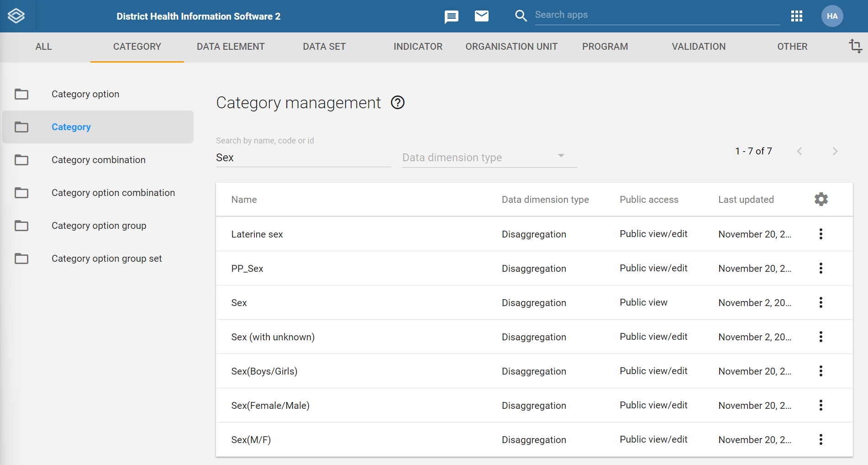Focus the search by name field
Viewport: 868px width, 465px height.
click(x=303, y=158)
